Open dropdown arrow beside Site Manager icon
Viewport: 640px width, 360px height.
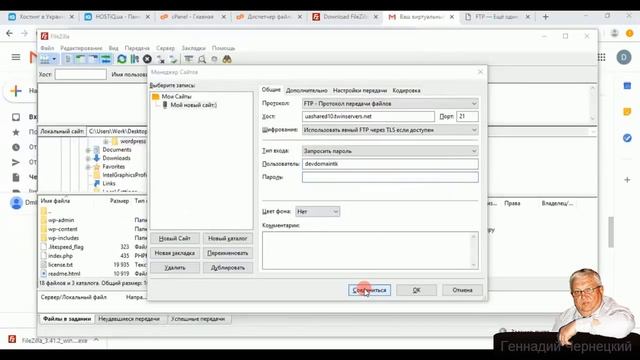pyautogui.click(x=54, y=59)
